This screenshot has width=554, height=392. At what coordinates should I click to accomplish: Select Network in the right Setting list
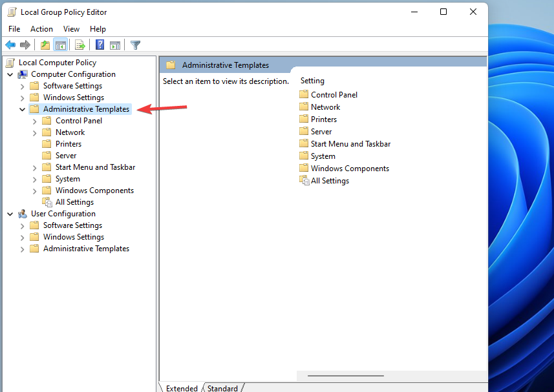point(325,107)
